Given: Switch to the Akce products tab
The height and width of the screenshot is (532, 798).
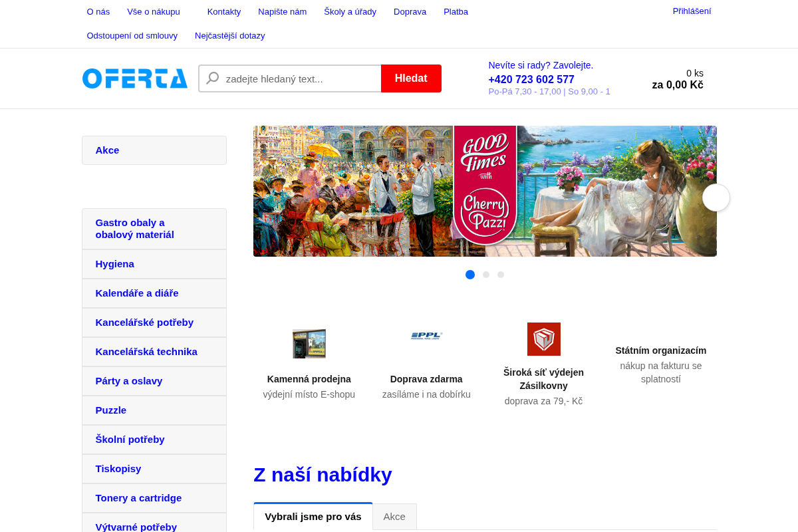Looking at the screenshot, I should pos(394,517).
